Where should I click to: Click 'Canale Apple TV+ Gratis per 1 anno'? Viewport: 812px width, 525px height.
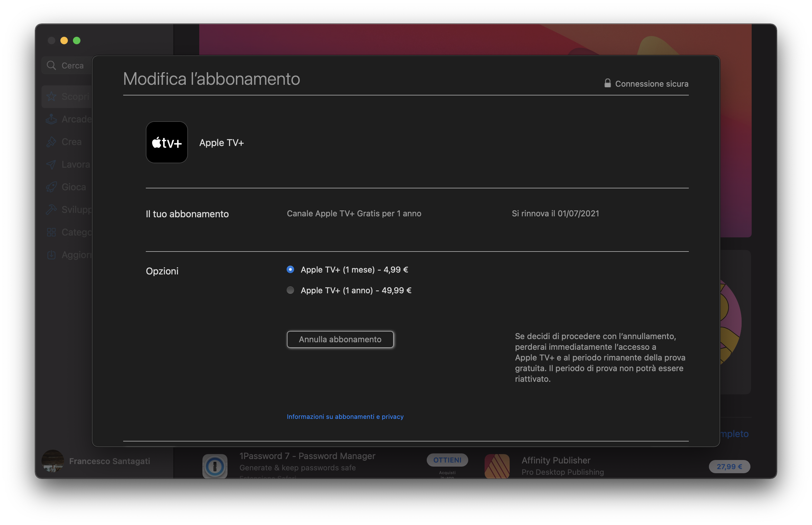coord(354,214)
